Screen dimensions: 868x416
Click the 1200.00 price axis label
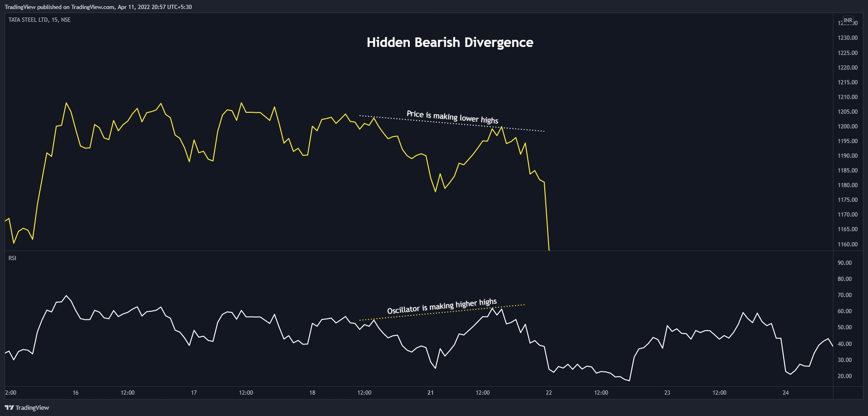coord(848,127)
